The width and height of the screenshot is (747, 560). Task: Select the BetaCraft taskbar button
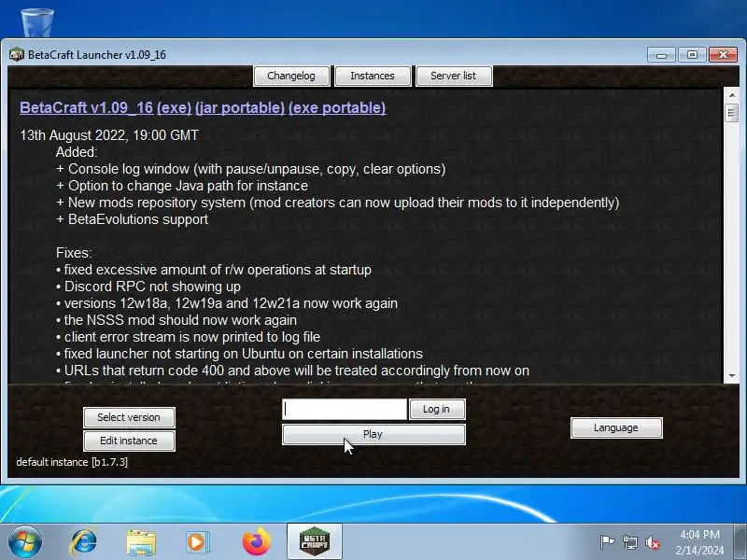pyautogui.click(x=315, y=542)
